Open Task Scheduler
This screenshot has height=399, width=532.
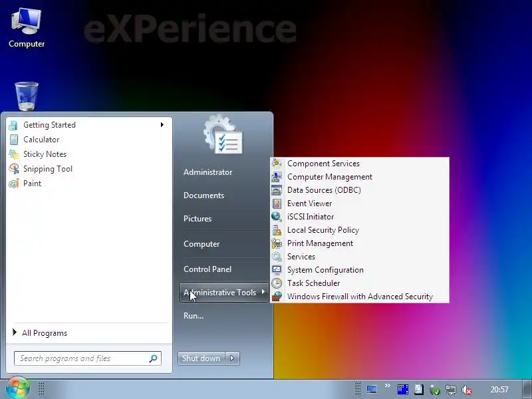click(x=360, y=283)
